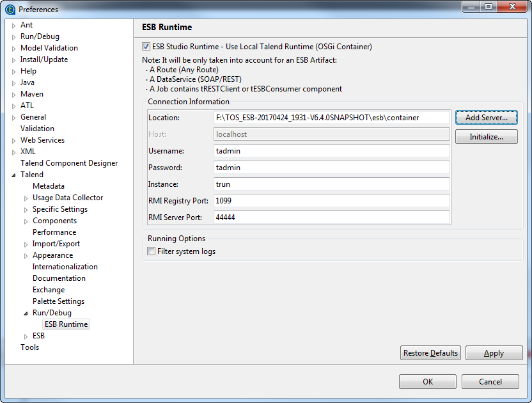Click Restore Defaults button

point(430,353)
